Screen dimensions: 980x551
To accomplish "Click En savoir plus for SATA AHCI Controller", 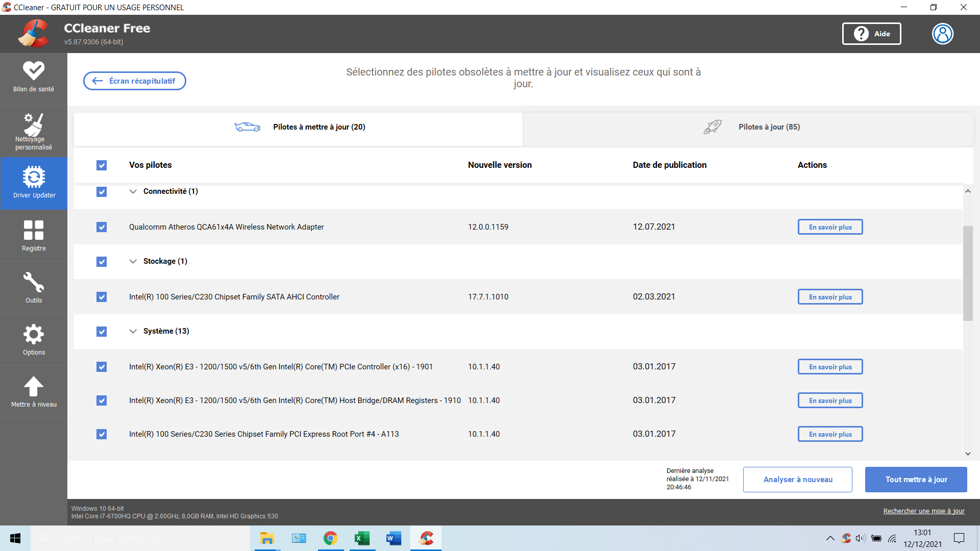I will (830, 297).
